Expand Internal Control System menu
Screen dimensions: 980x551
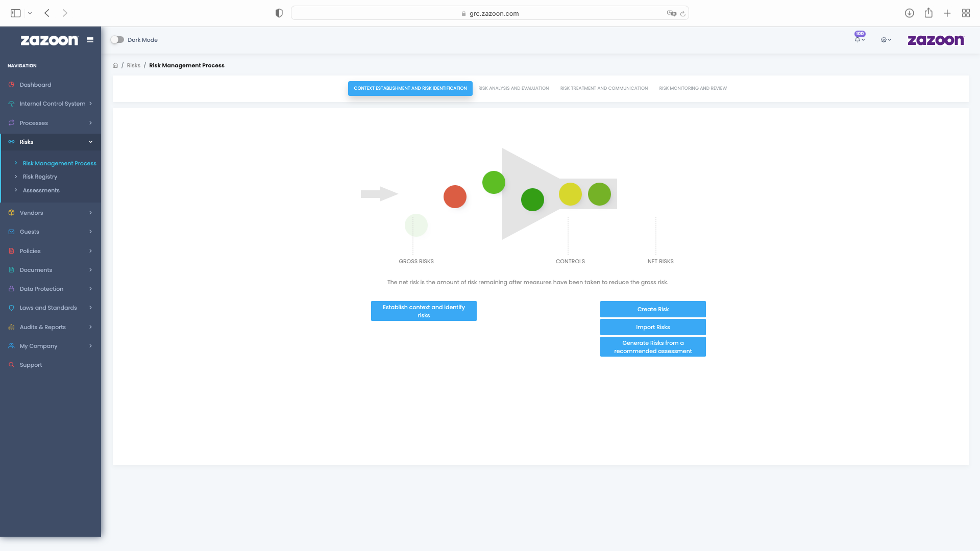[x=52, y=104]
